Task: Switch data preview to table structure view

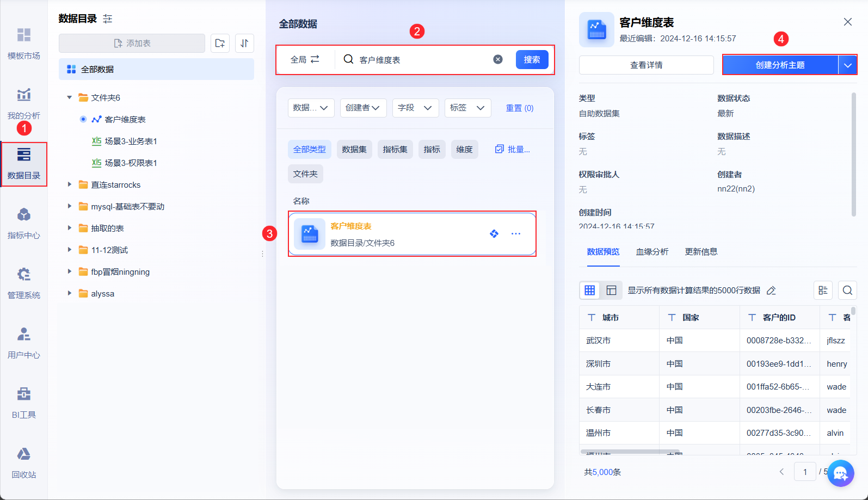Action: coord(611,290)
